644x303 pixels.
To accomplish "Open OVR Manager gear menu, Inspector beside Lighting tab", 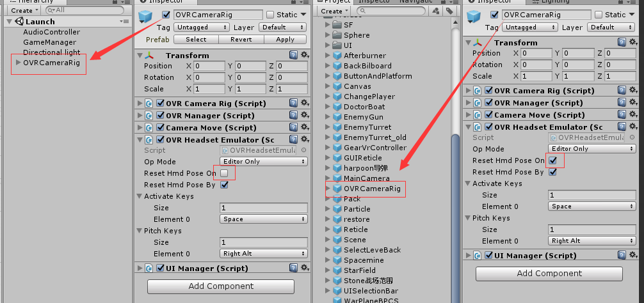I will pyautogui.click(x=633, y=102).
